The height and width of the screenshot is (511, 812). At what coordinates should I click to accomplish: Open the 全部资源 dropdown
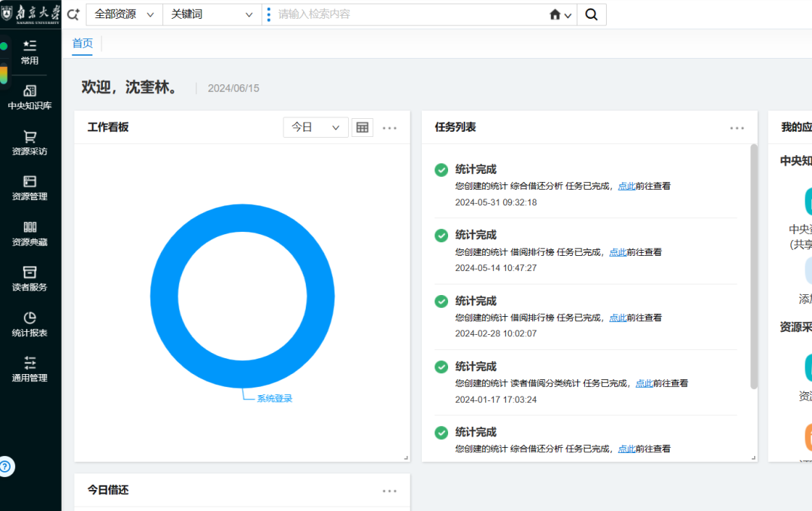[123, 14]
